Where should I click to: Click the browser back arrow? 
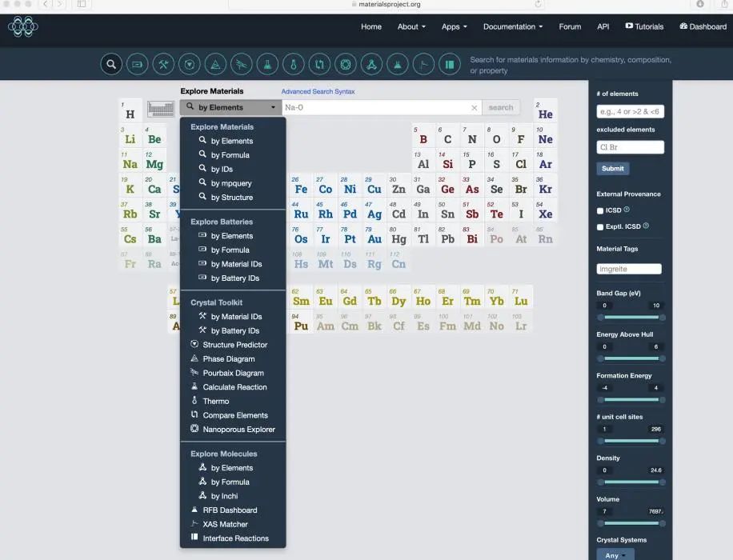tap(46, 4)
